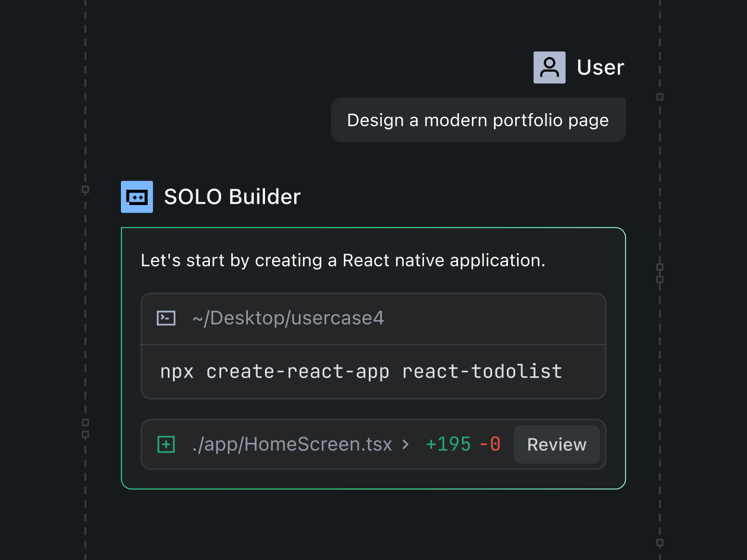
Task: Click the terminal prompt icon
Action: coord(166,318)
